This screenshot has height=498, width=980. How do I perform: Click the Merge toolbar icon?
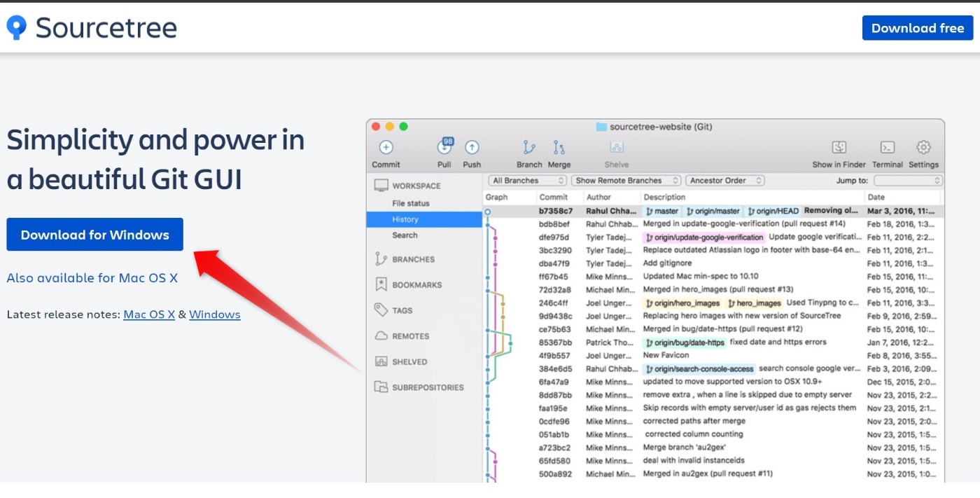(x=559, y=147)
